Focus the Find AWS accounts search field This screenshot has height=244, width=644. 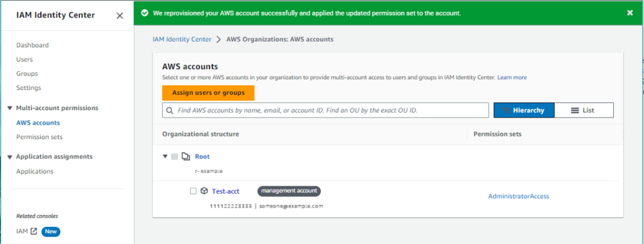(x=325, y=111)
